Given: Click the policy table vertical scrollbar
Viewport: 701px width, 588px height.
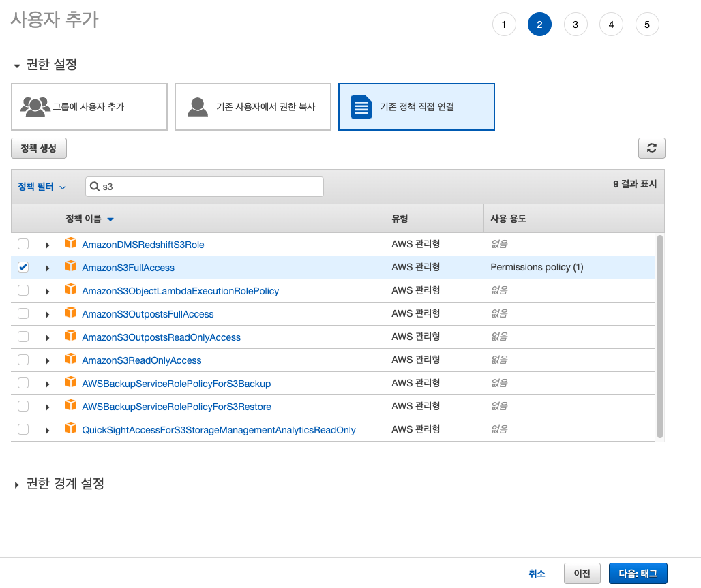Looking at the screenshot, I should tap(660, 337).
